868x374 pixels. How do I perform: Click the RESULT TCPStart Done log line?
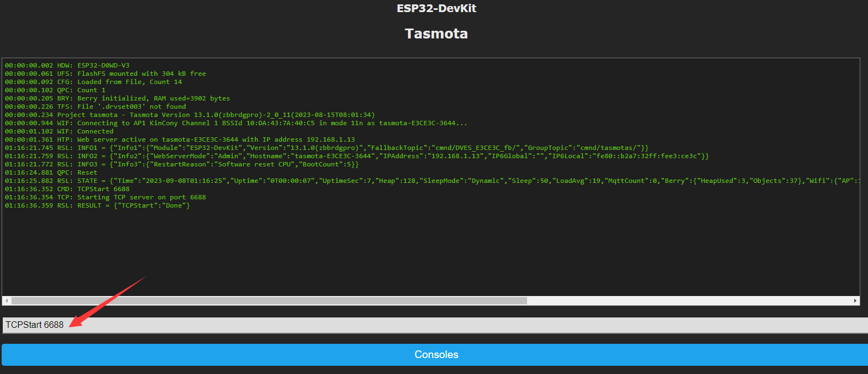pos(97,205)
